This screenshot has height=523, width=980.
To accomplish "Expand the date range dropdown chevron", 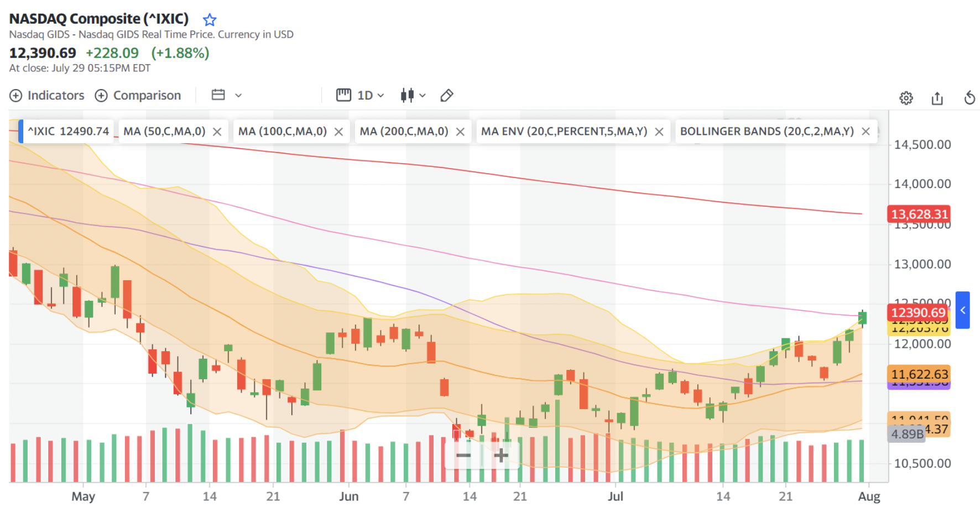I will pyautogui.click(x=238, y=96).
